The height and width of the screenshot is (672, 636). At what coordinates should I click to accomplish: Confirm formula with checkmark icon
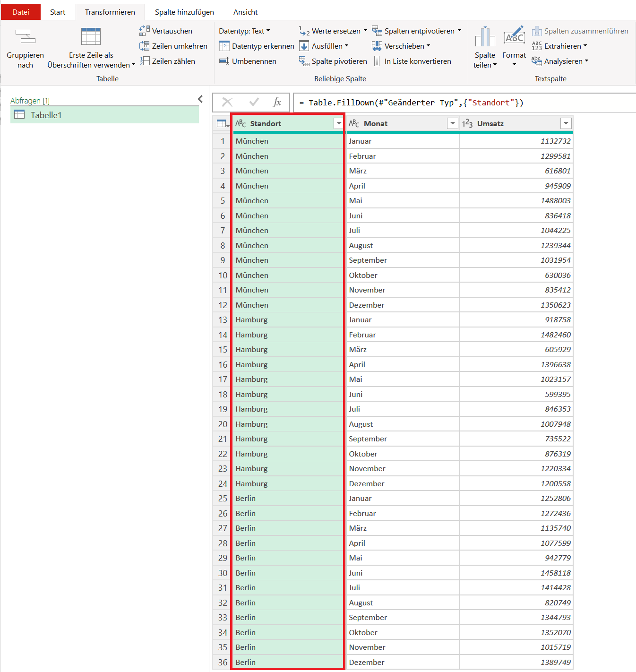tap(254, 102)
